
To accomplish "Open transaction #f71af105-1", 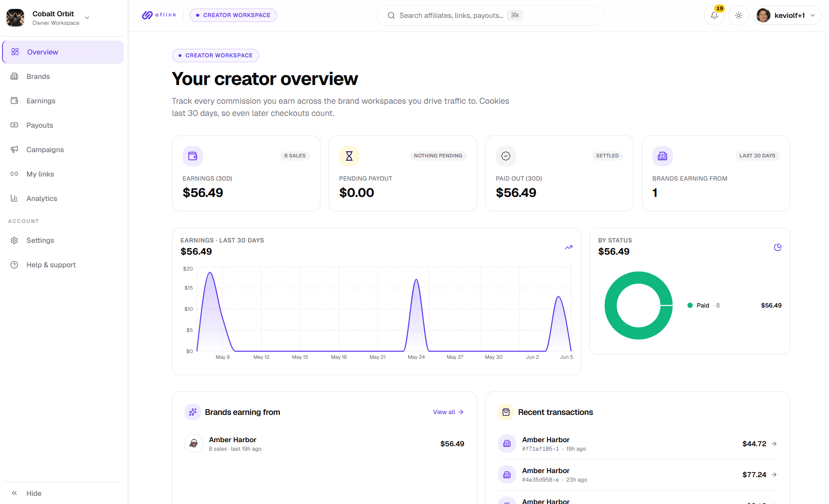I will pyautogui.click(x=637, y=444).
